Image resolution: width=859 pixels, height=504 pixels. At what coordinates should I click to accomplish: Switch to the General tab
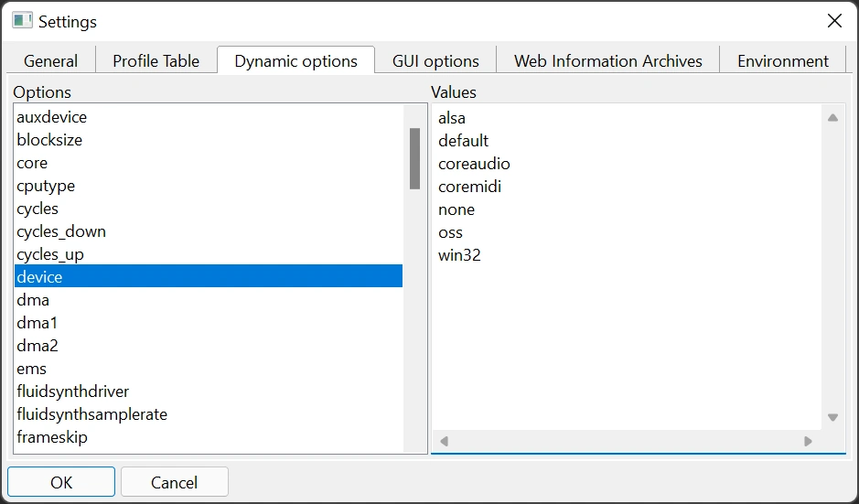click(51, 61)
